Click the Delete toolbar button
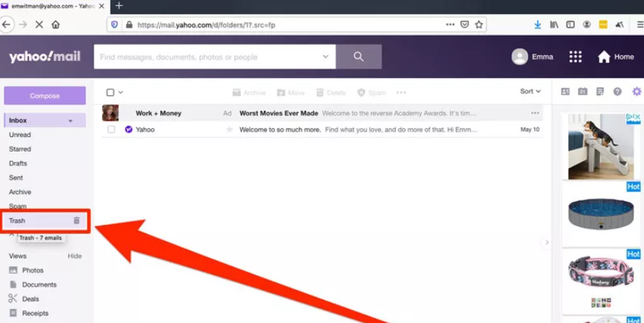 point(331,93)
